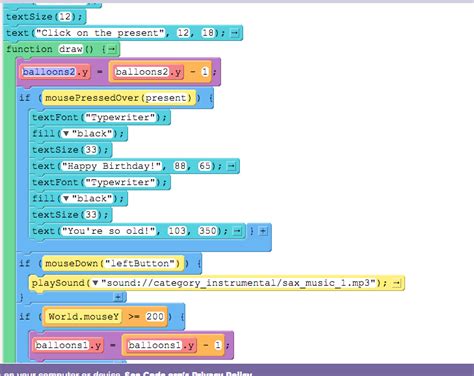Edit the 350 y-coordinate of "You're so old!"

[x=207, y=231]
